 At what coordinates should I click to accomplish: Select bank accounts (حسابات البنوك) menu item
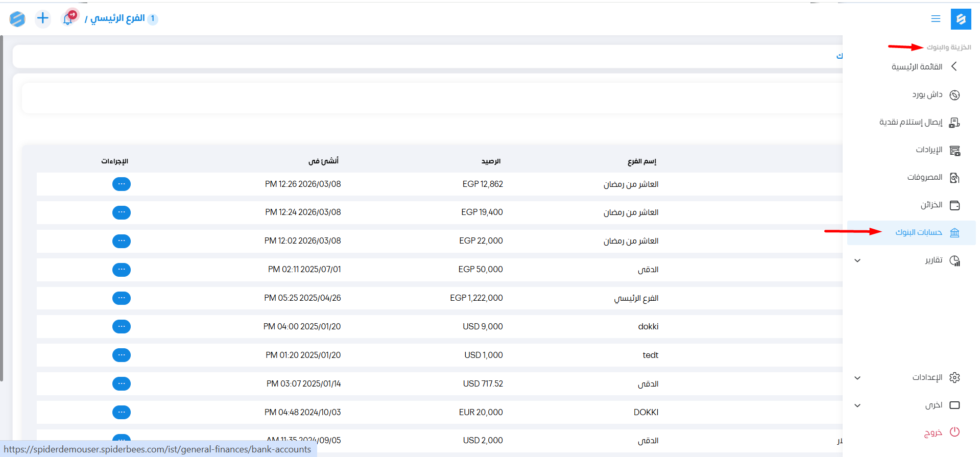click(x=918, y=233)
